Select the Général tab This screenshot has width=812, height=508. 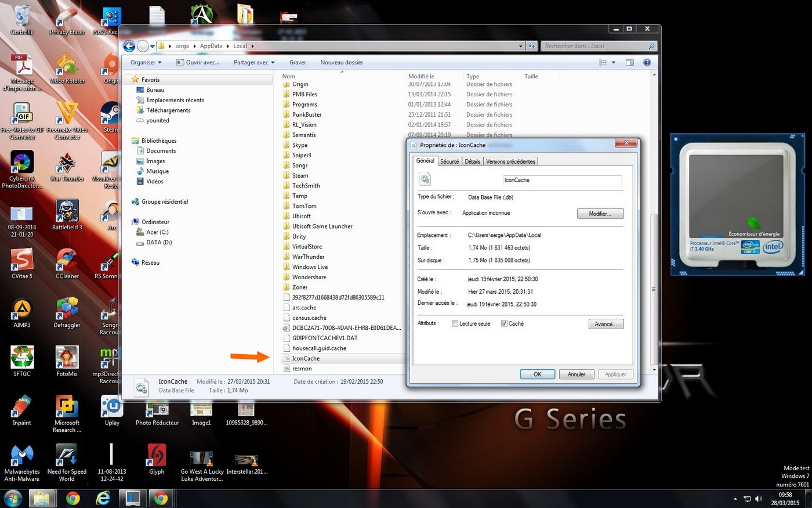(425, 161)
